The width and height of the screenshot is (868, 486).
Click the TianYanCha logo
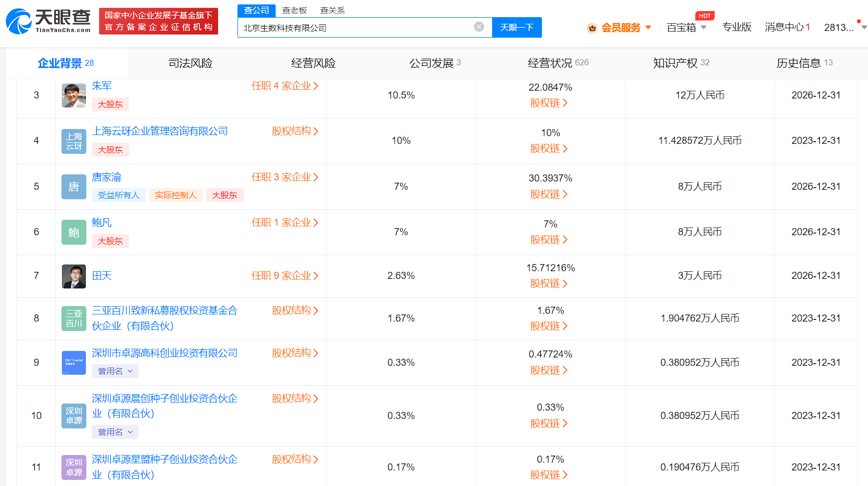point(49,21)
